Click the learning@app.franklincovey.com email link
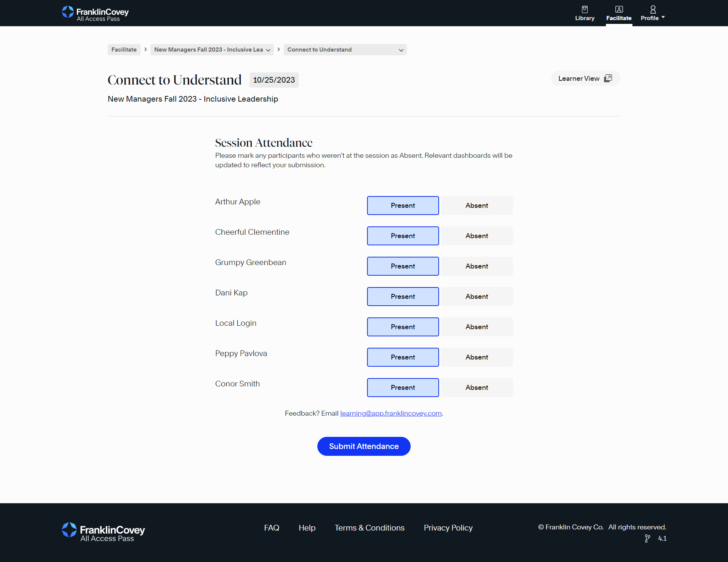The width and height of the screenshot is (728, 562). click(x=391, y=413)
